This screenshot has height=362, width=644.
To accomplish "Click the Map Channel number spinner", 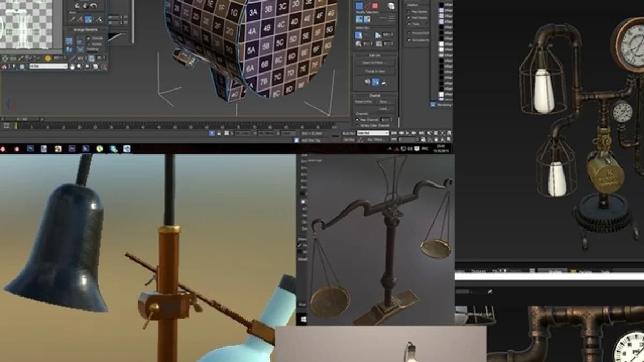I will tap(386, 120).
